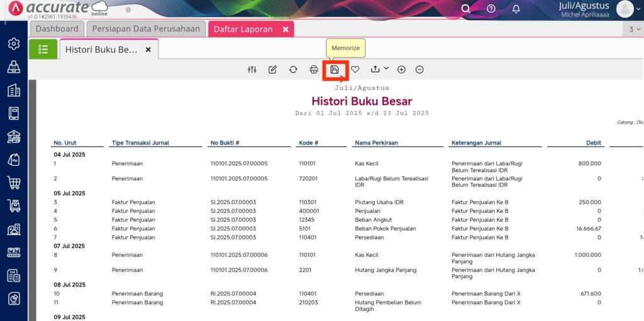Screen dimensions: 644x321
Task: Click account code 720201
Action: tap(308, 178)
